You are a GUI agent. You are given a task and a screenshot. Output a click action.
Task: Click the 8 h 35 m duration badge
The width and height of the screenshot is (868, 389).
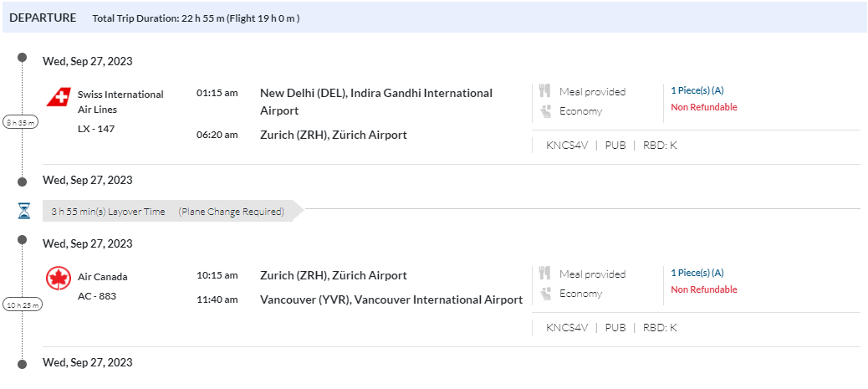pyautogui.click(x=21, y=122)
